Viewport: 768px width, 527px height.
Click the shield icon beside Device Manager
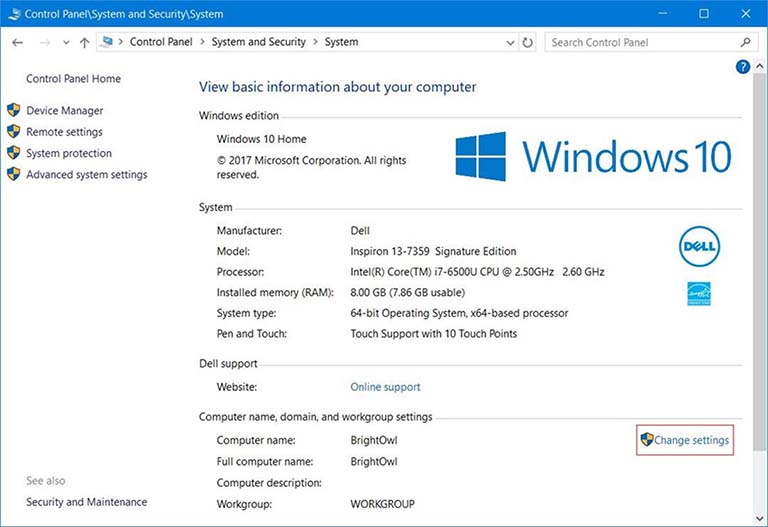tap(14, 110)
